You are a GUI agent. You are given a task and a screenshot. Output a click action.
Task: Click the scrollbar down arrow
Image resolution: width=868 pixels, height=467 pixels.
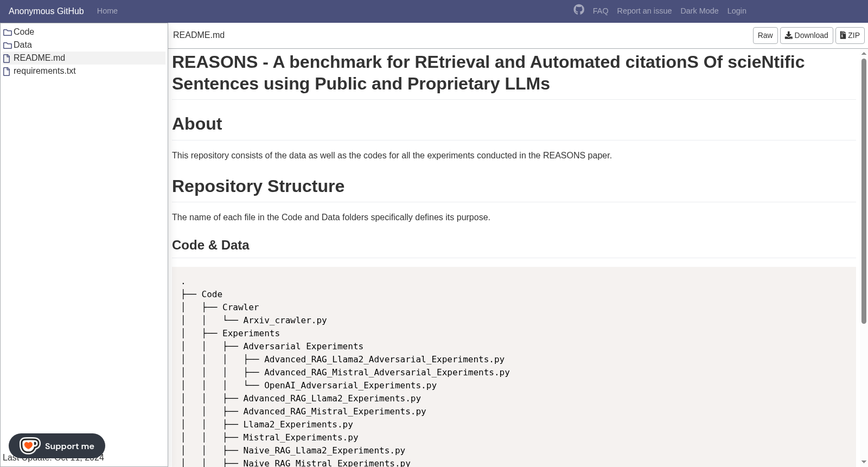click(x=864, y=463)
